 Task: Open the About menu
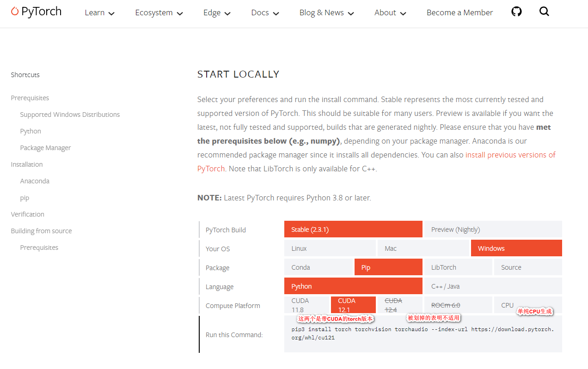pyautogui.click(x=390, y=13)
